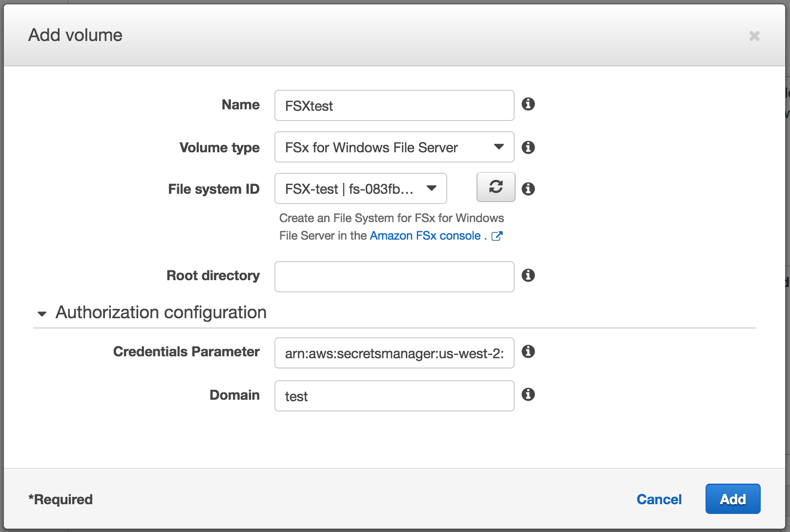
Task: Click into the Name input field
Action: [394, 105]
